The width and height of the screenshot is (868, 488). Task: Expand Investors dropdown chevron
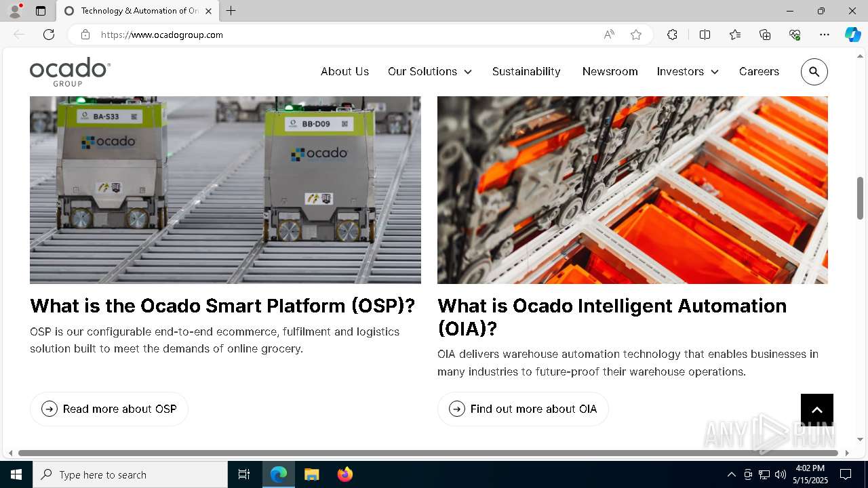(x=715, y=72)
